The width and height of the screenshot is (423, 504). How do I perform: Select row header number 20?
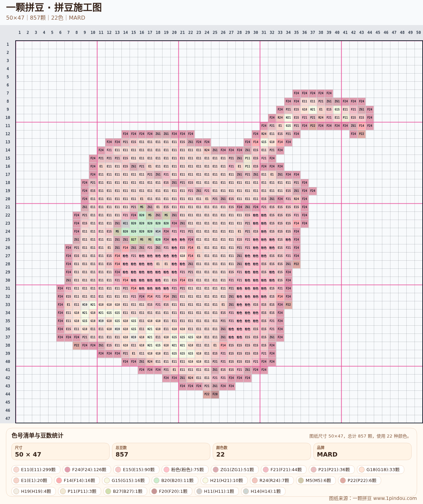click(8, 199)
